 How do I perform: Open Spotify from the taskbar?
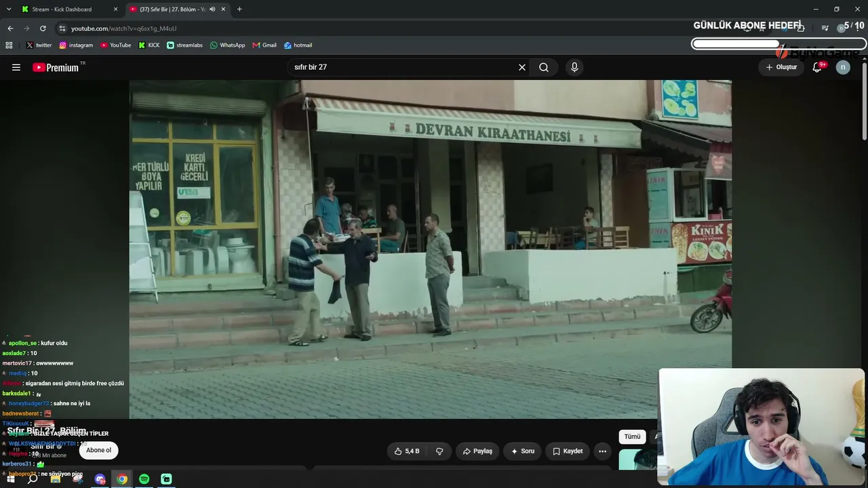click(144, 479)
